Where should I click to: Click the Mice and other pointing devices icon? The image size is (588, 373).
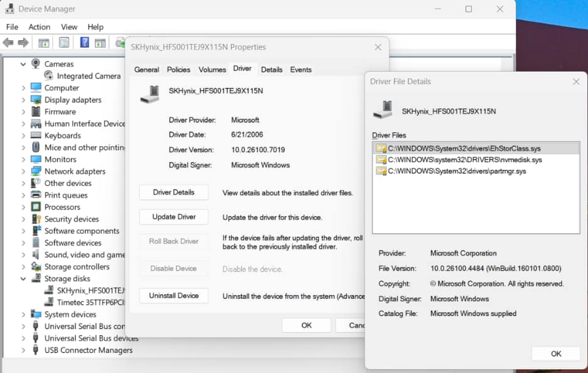36,147
